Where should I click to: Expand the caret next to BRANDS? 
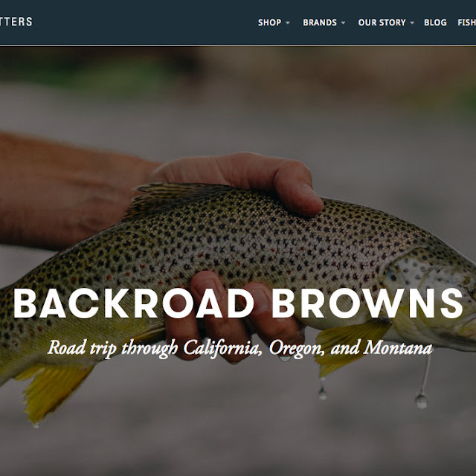coord(343,23)
